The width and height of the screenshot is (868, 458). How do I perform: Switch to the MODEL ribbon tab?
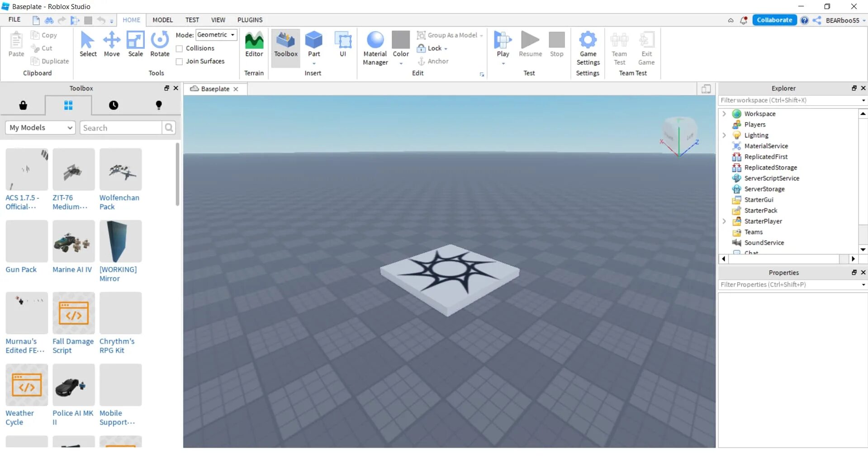point(162,20)
